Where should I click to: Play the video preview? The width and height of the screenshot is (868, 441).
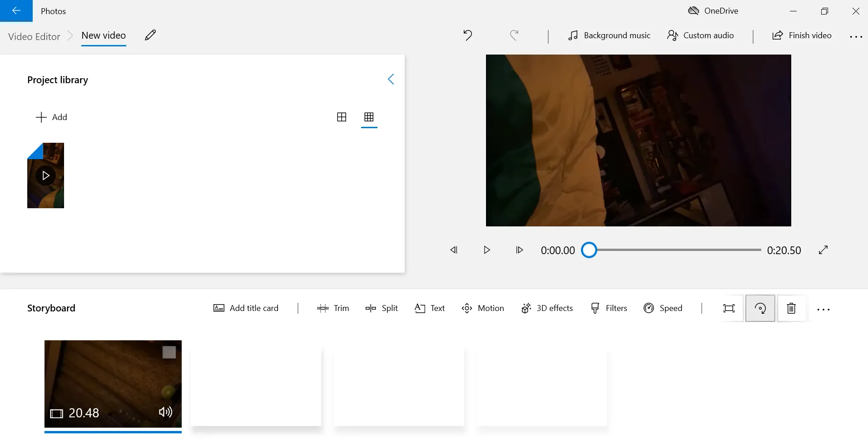(486, 250)
